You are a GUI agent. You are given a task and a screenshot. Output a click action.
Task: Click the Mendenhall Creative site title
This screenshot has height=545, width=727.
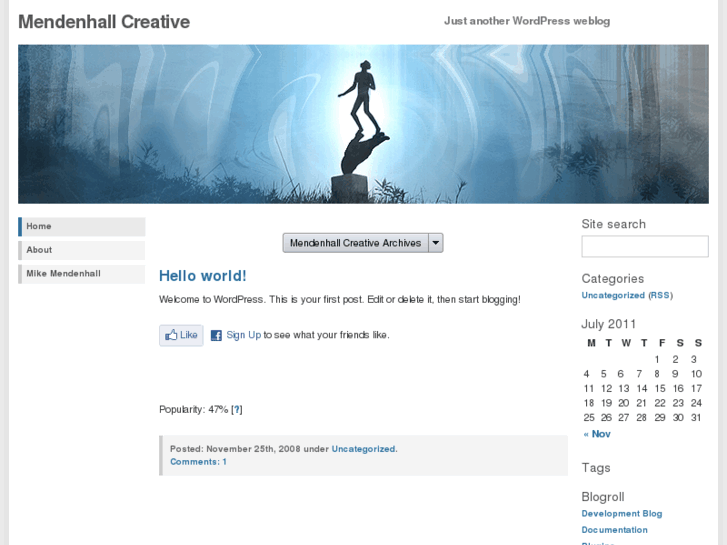(x=104, y=22)
